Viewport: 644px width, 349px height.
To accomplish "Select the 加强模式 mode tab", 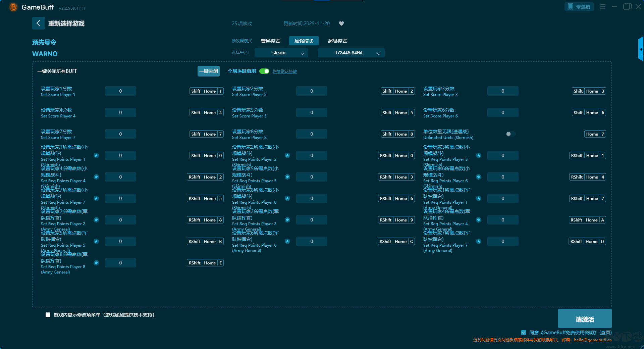I will [304, 41].
